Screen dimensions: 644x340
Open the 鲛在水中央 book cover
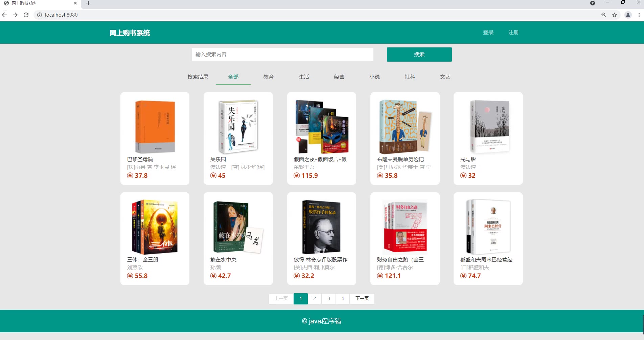click(238, 227)
